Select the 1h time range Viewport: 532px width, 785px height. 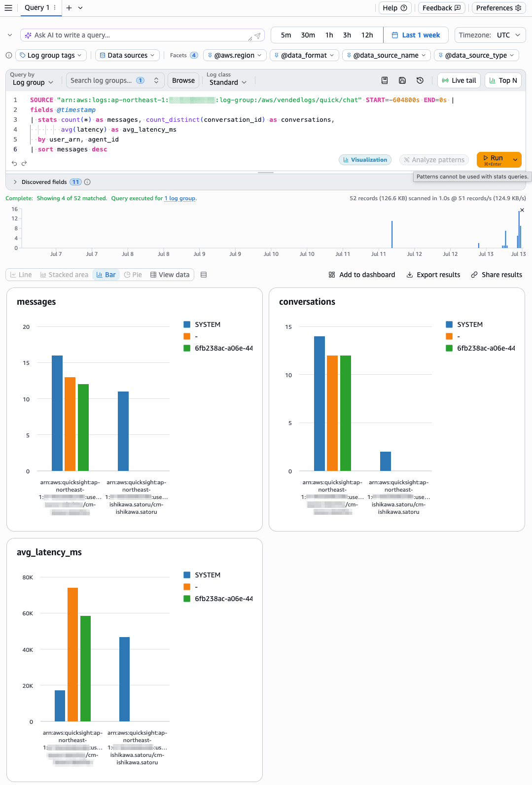[x=329, y=35]
